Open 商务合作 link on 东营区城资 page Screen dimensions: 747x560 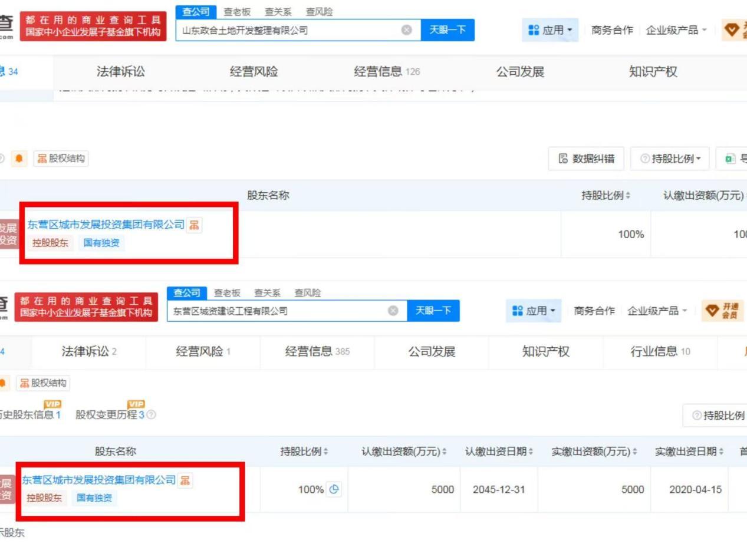[594, 311]
